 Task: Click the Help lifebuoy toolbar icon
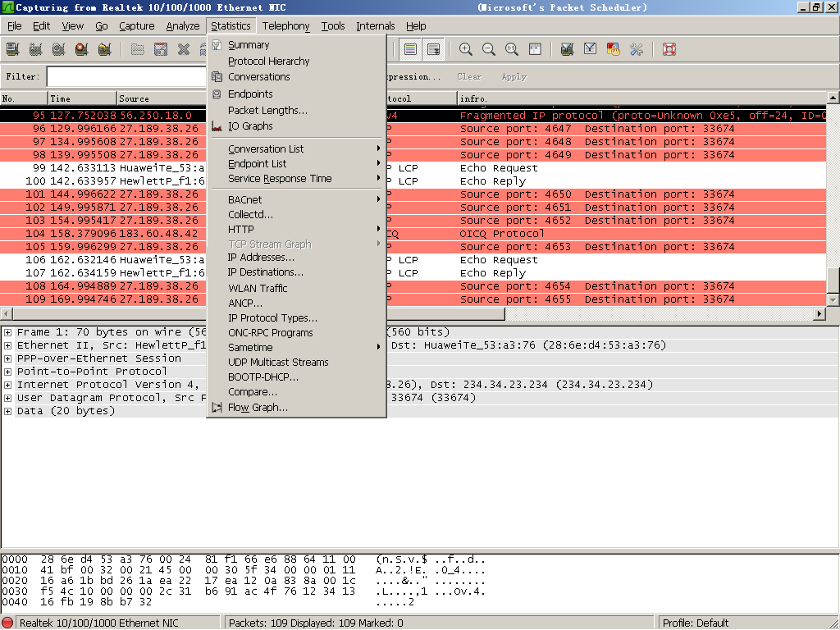669,49
